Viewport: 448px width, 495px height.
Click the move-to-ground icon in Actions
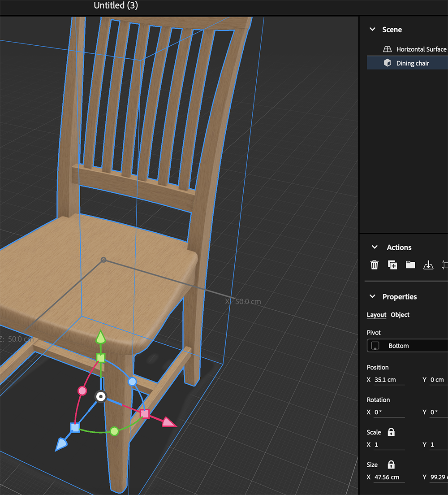428,265
